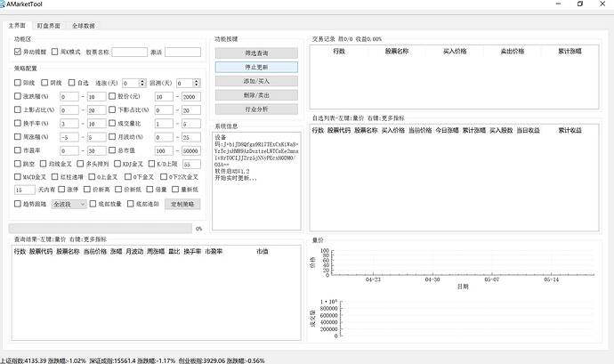
Task: Select 今日涨幅 header in 自选列表 table
Action: (x=447, y=131)
